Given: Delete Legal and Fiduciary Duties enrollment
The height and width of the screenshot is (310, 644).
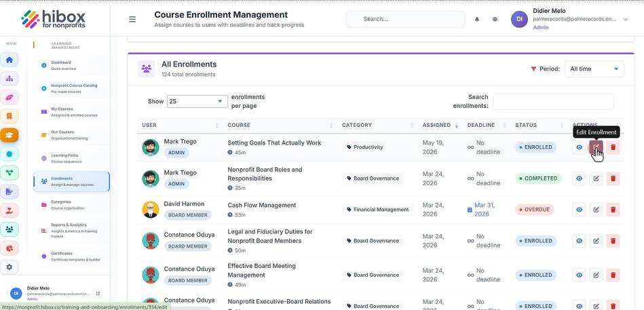Looking at the screenshot, I should pos(613,241).
